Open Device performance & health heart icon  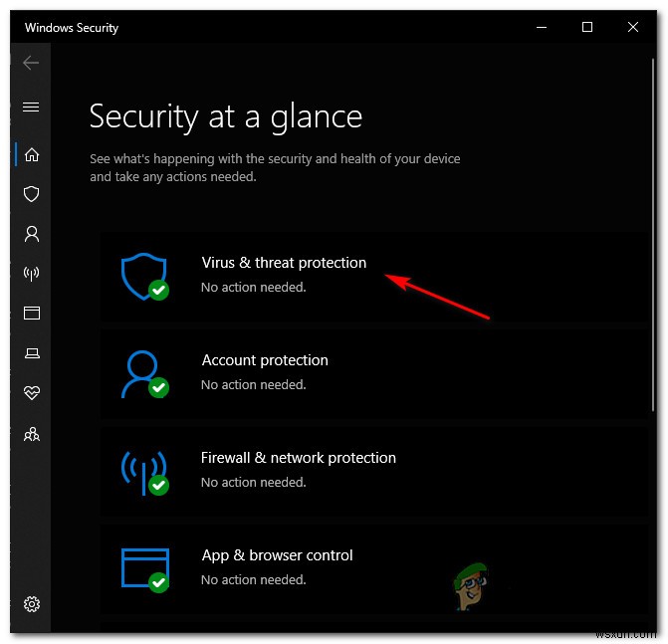tap(32, 393)
